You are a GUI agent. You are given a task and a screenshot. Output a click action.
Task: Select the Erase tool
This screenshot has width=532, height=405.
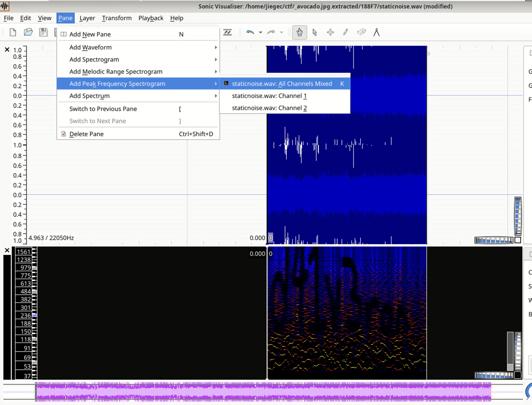click(361, 32)
